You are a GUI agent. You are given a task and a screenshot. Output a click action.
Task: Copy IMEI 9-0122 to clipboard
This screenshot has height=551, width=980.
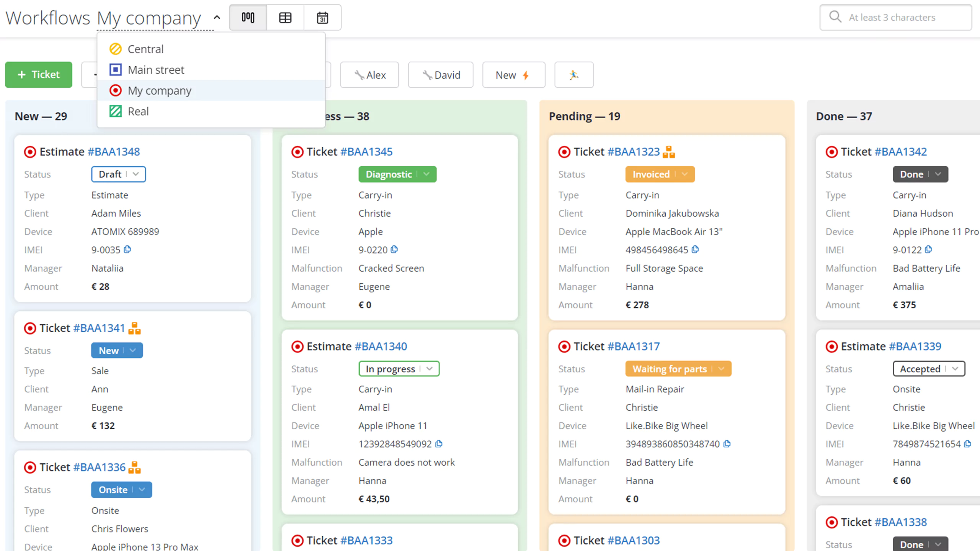(928, 249)
